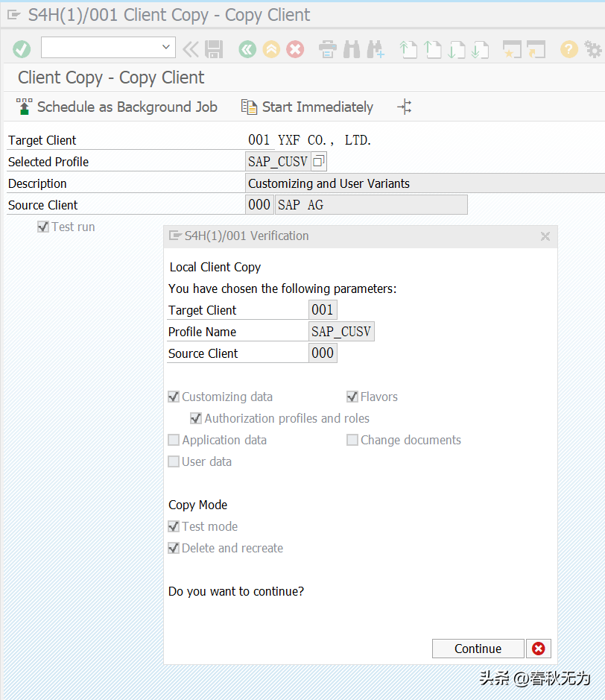Open Customize Local Layout gear icon

click(x=593, y=49)
